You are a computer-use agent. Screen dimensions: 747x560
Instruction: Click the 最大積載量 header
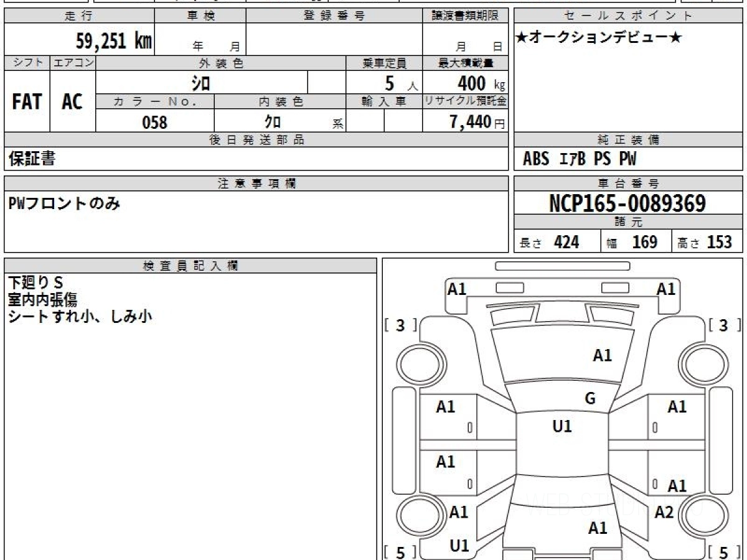click(466, 63)
